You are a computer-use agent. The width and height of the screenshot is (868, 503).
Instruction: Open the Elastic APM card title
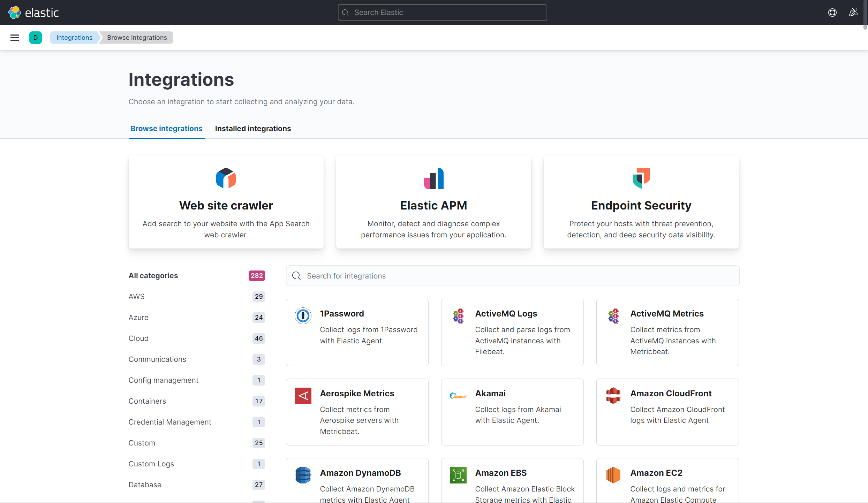click(x=433, y=206)
